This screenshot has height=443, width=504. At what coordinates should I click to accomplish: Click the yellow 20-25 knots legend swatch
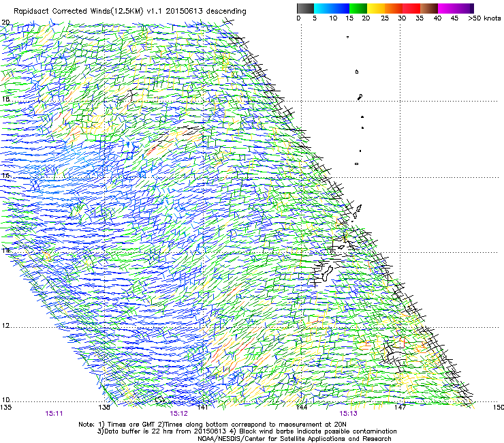pyautogui.click(x=376, y=8)
